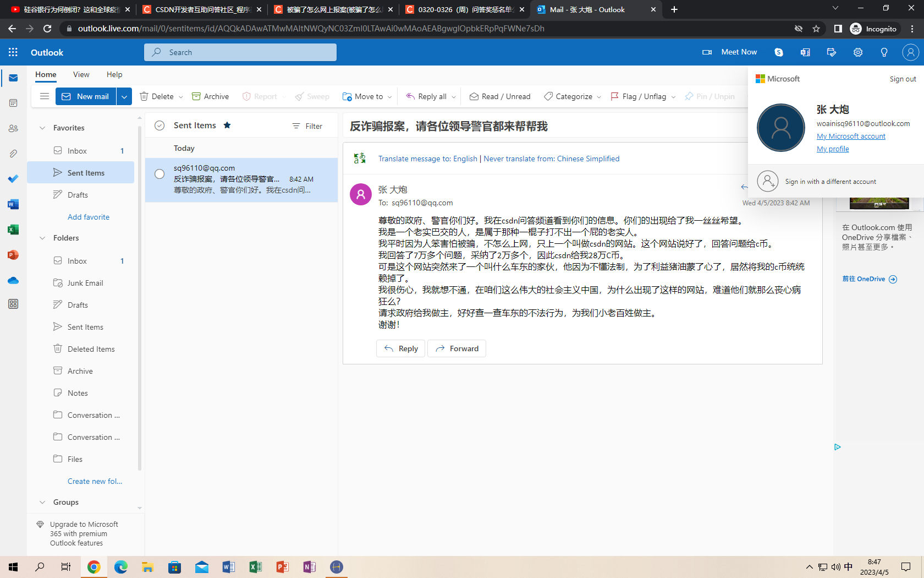Open OneDrive cloud icon in app rail
Image resolution: width=924 pixels, height=578 pixels.
[x=13, y=280]
